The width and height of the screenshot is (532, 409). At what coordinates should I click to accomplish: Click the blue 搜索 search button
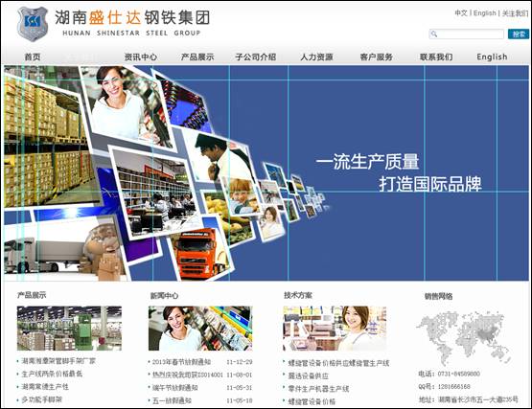(x=518, y=34)
